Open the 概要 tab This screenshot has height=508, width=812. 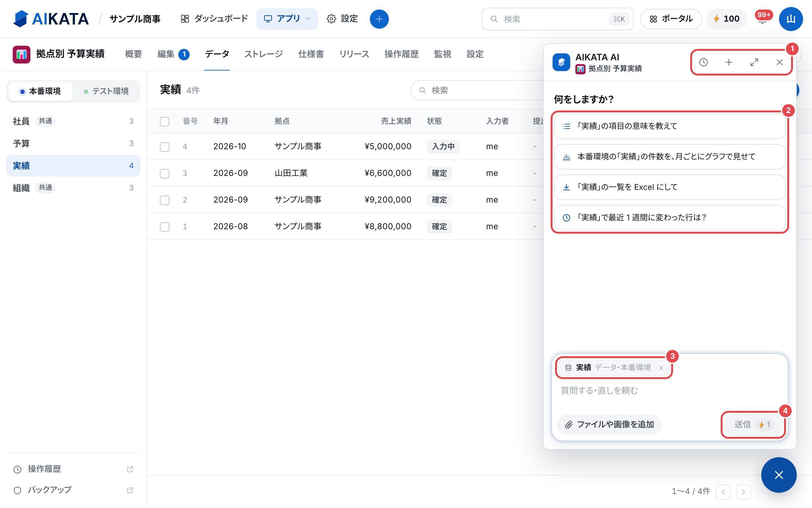coord(133,54)
